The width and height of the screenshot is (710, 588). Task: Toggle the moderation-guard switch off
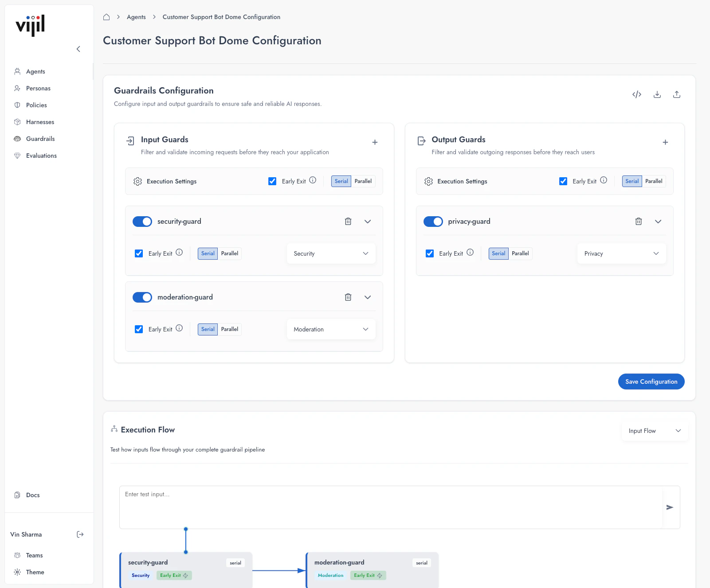point(142,297)
